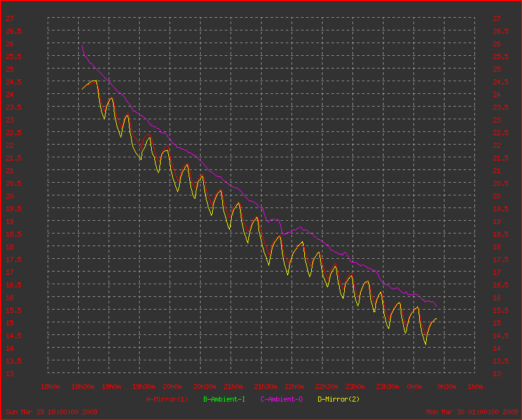
Task: Click the left axis value 27
Action: [10, 18]
